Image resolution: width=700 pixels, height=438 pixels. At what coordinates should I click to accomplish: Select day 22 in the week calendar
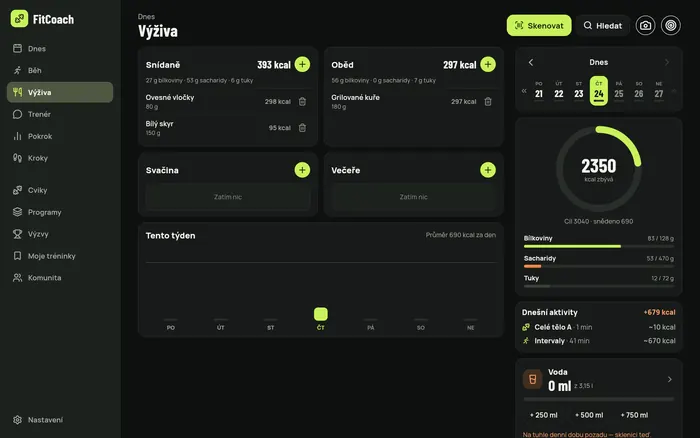click(558, 91)
